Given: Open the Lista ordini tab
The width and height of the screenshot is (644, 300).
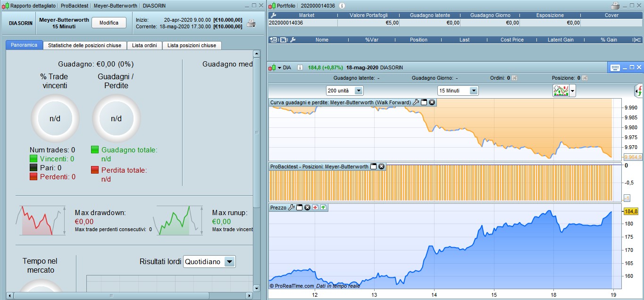Looking at the screenshot, I should pos(144,45).
